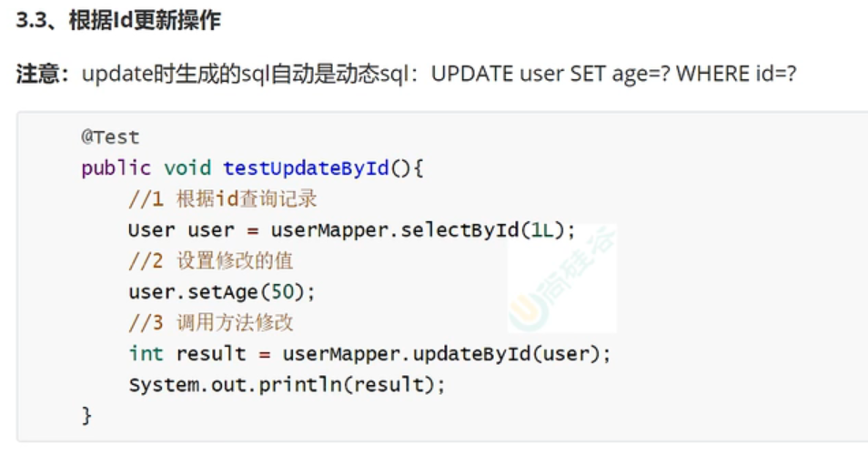Click the testUpdateById method name
Screen dimensions: 868x456
306,167
